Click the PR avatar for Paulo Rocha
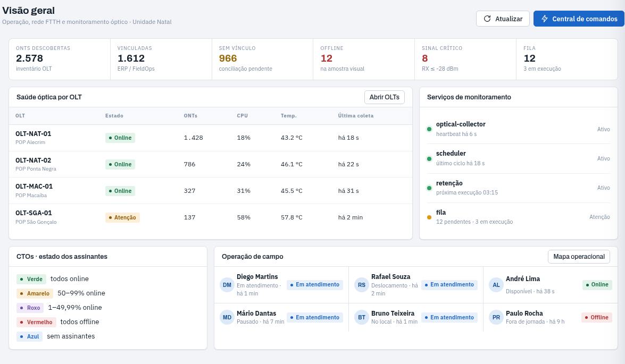Image resolution: width=625 pixels, height=364 pixels. point(496,317)
